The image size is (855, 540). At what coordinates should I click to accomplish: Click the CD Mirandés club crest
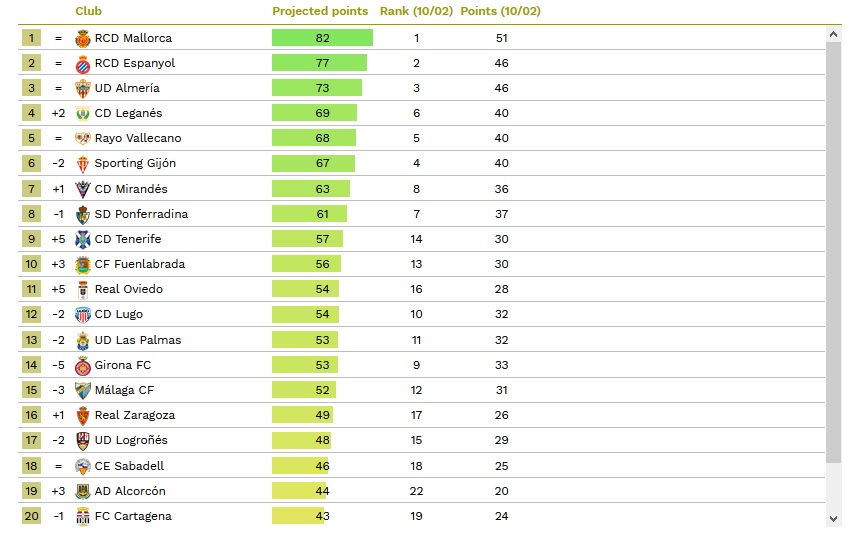click(x=83, y=189)
